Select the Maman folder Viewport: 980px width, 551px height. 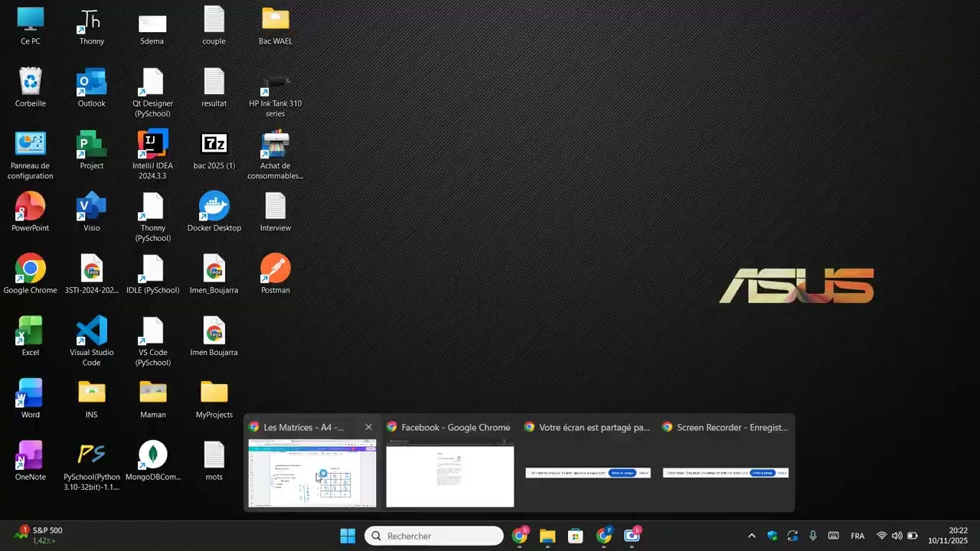tap(152, 399)
